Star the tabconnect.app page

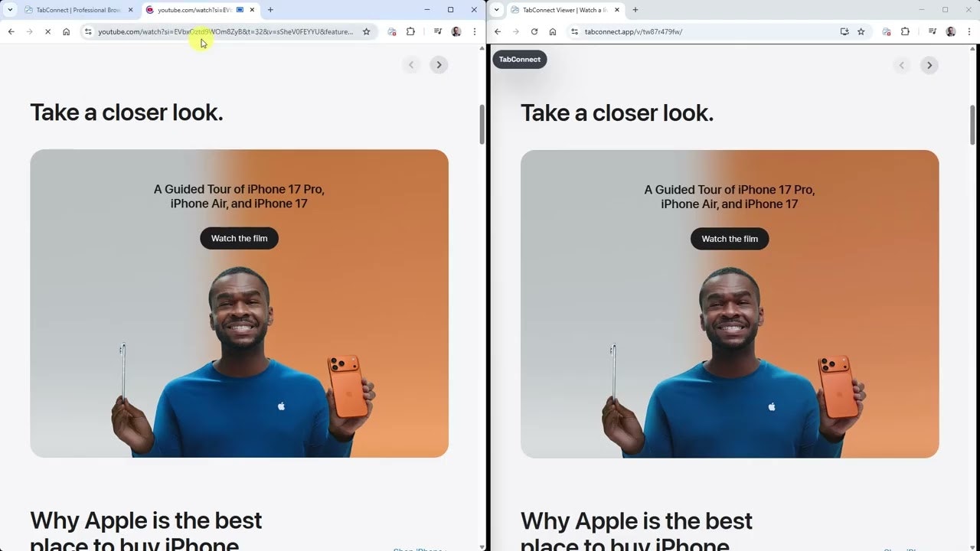pyautogui.click(x=861, y=31)
